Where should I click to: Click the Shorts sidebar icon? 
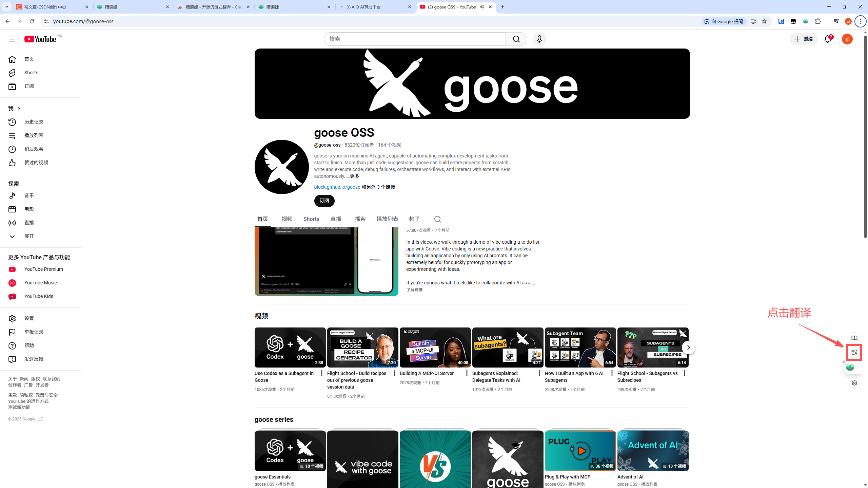coord(12,73)
